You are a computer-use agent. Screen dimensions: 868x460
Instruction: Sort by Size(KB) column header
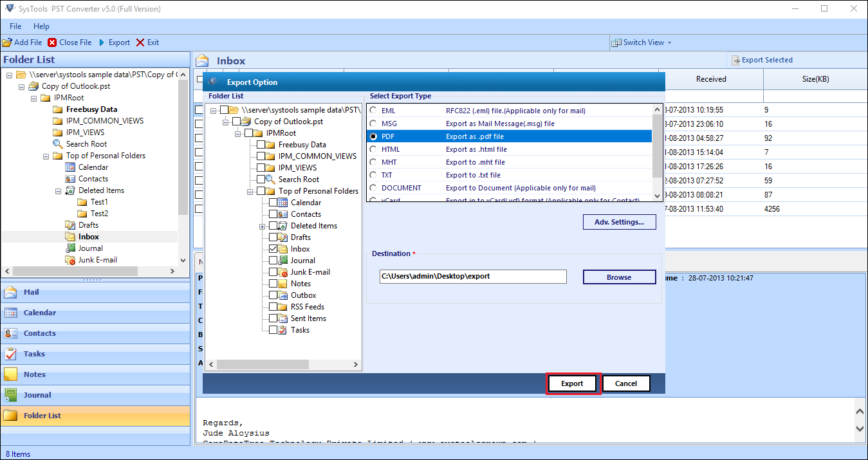pos(815,79)
